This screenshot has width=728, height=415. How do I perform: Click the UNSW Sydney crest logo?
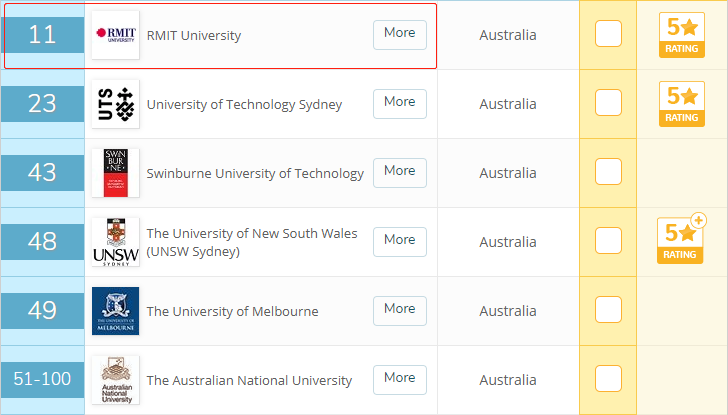tap(116, 242)
